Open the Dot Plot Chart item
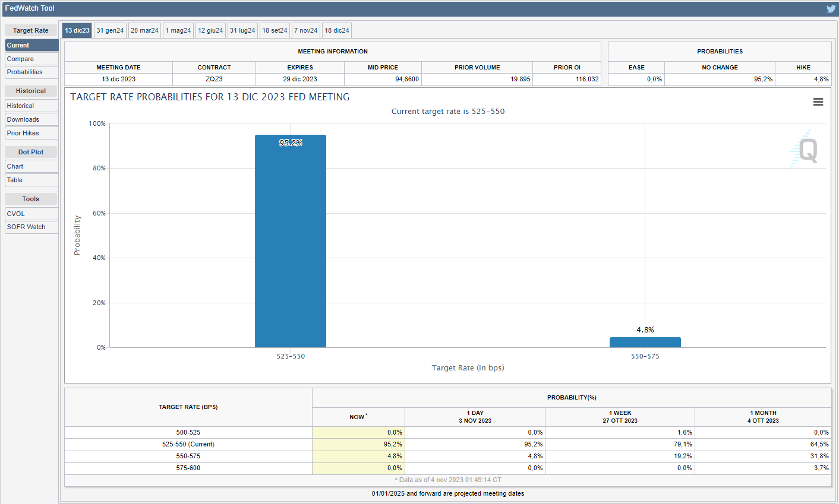Screen dimensions: 839x504 click(x=31, y=166)
